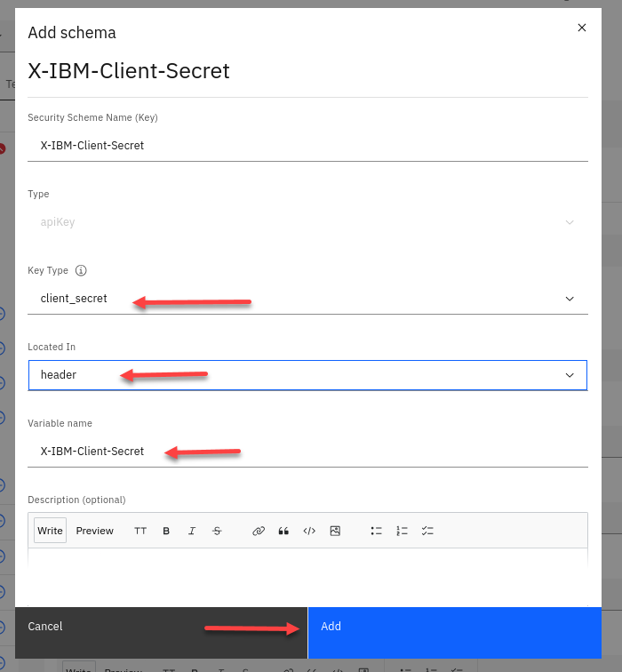Add a numbered list
Image resolution: width=622 pixels, height=672 pixels.
click(402, 531)
